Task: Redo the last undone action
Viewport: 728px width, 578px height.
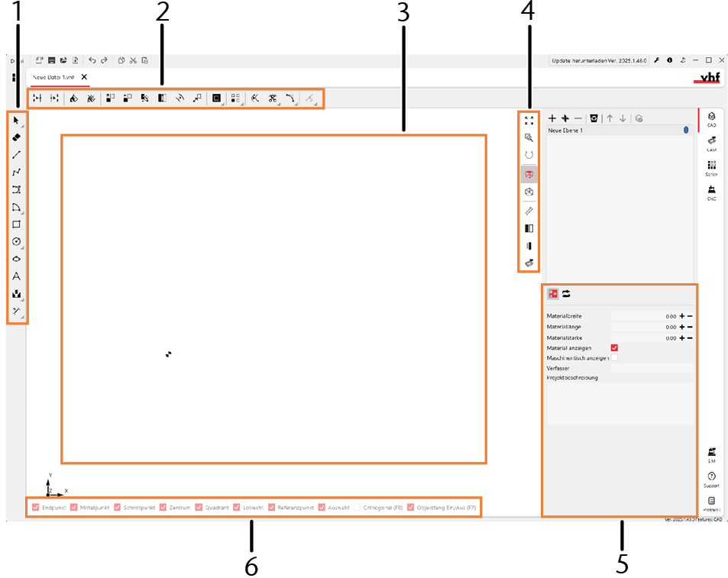Action: (104, 60)
